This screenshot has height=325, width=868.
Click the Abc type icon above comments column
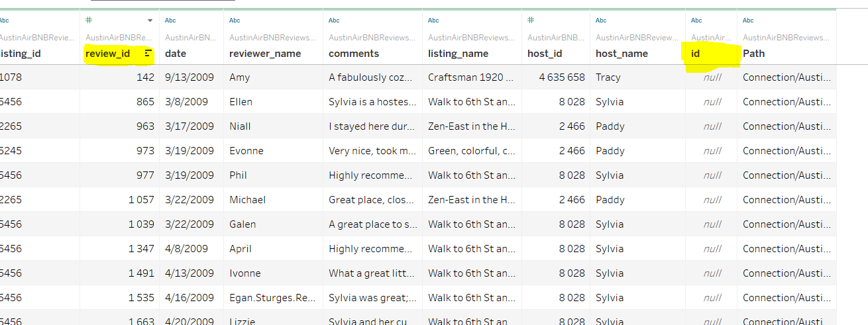click(x=334, y=21)
